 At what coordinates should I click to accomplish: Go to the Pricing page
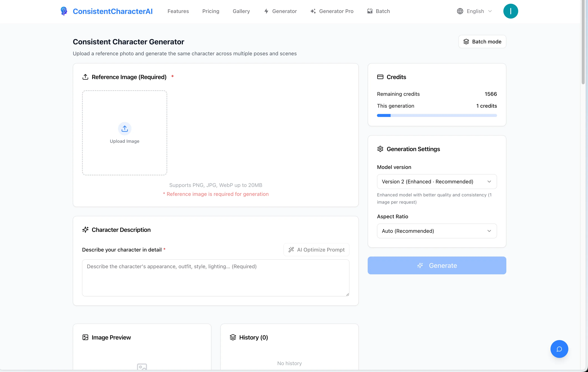[210, 11]
